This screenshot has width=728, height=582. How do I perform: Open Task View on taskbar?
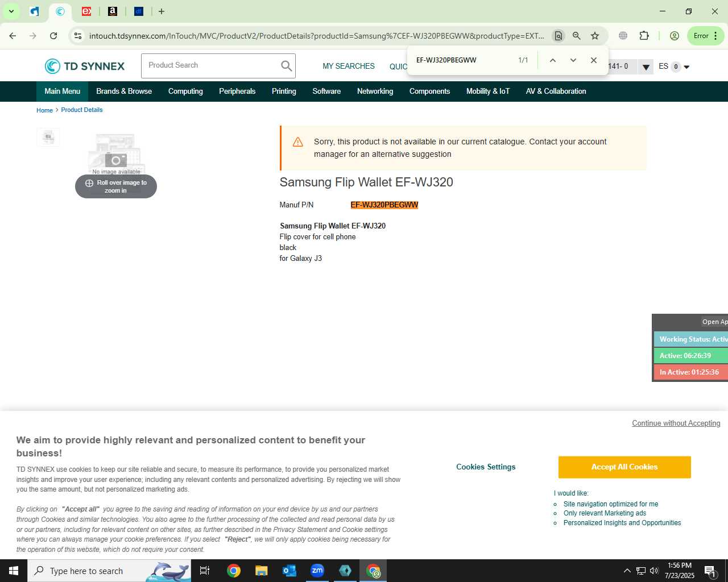point(205,571)
